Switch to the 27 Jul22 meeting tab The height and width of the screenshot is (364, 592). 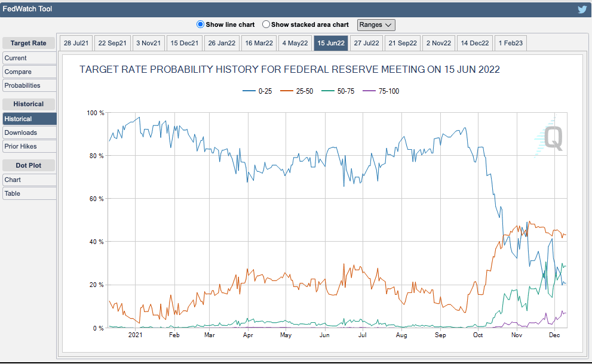pyautogui.click(x=366, y=43)
